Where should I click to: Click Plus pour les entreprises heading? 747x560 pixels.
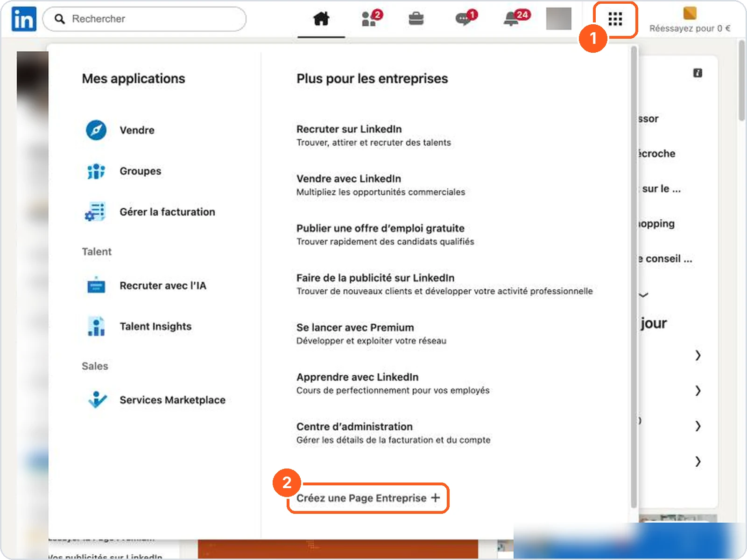372,78
